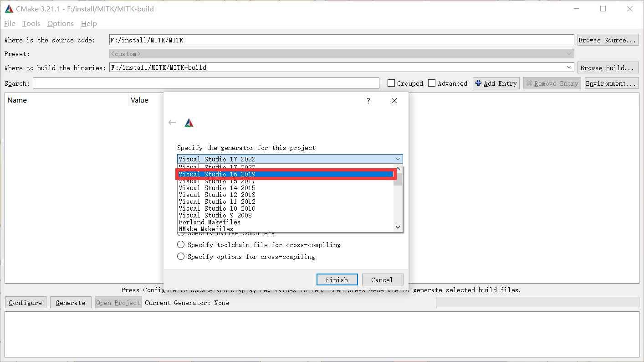Click 'Specify the generator for this project' label

coord(246,148)
